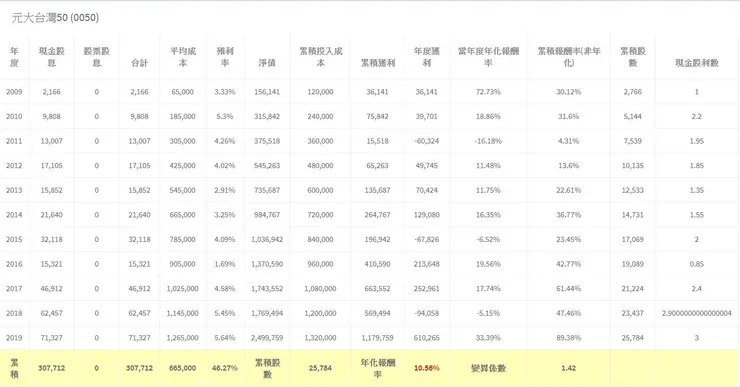The width and height of the screenshot is (740, 387).
Task: Select the 2010 year cell
Action: click(14, 117)
